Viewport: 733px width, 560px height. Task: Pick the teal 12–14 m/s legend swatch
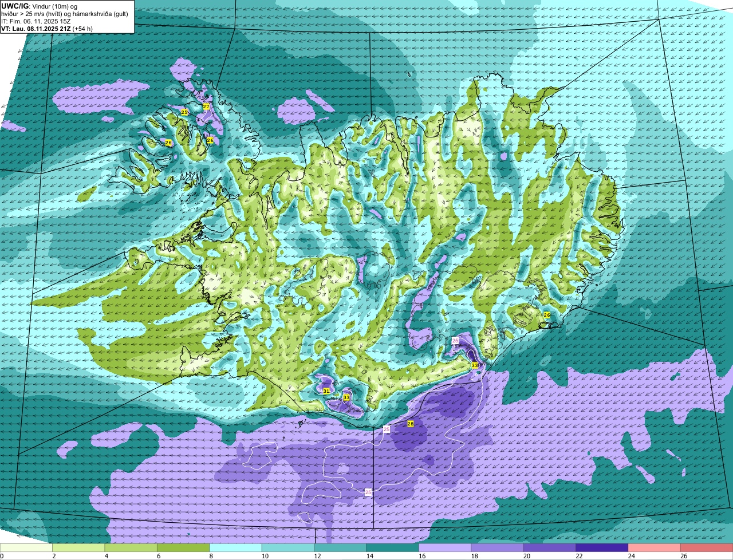[340, 547]
